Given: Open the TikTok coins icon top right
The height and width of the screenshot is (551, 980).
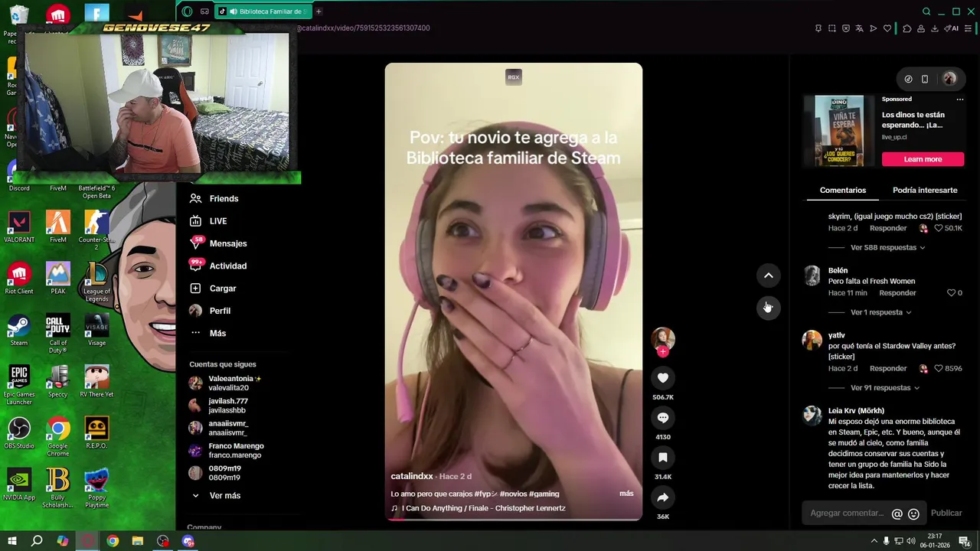Looking at the screenshot, I should 908,79.
